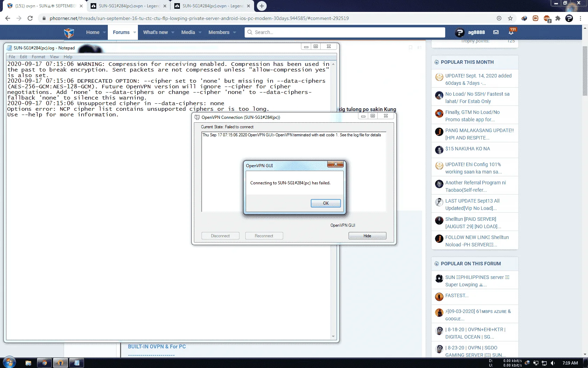Go back in browser history
The width and height of the screenshot is (588, 368).
[8, 18]
